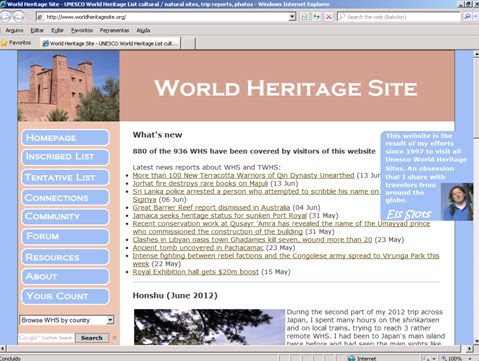Open the Ferramentas menu

coord(114,30)
